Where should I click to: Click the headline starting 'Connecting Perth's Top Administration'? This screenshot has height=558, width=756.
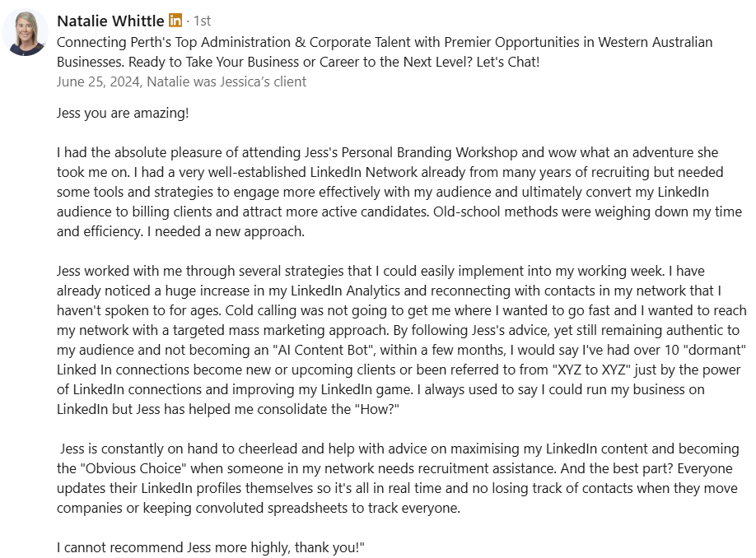tap(385, 52)
